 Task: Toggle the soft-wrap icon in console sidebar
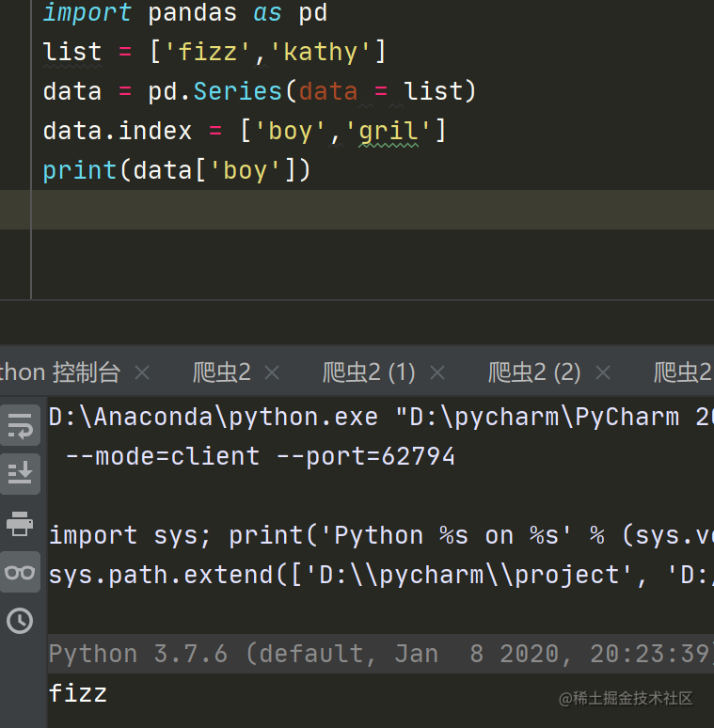(20, 425)
